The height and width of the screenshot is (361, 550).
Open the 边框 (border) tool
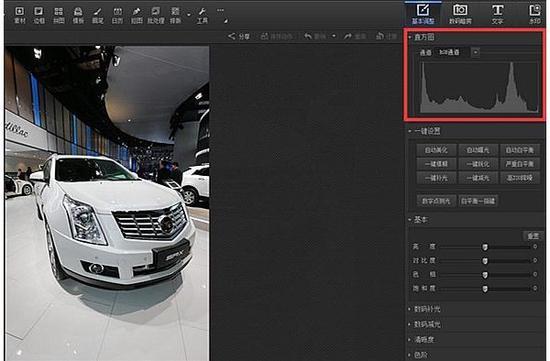[x=39, y=15]
